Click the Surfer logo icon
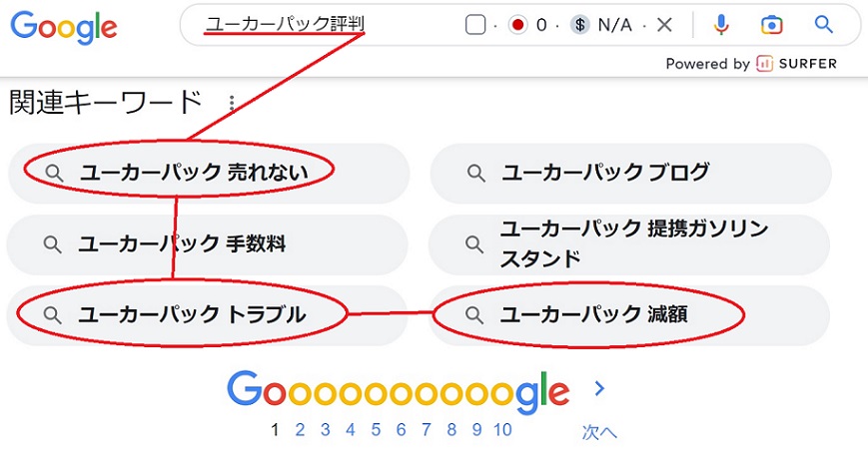 764,64
